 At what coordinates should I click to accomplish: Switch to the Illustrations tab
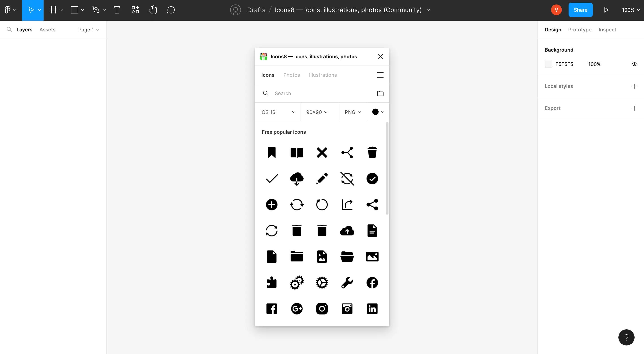[x=323, y=75]
